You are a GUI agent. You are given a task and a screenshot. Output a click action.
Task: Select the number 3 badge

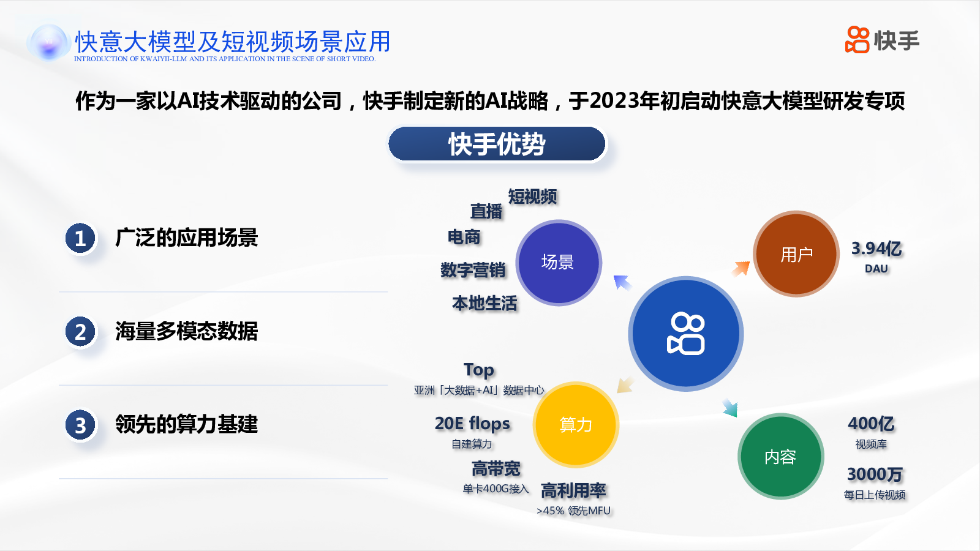80,425
